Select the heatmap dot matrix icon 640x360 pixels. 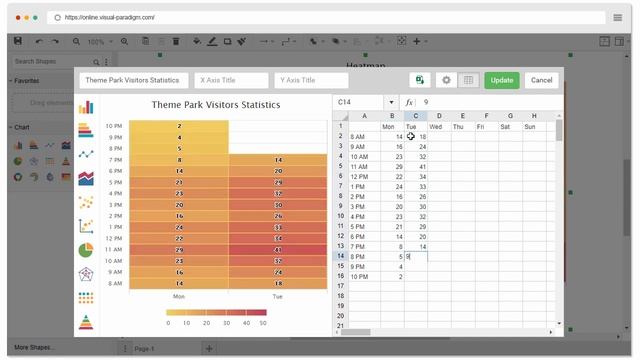tap(86, 298)
